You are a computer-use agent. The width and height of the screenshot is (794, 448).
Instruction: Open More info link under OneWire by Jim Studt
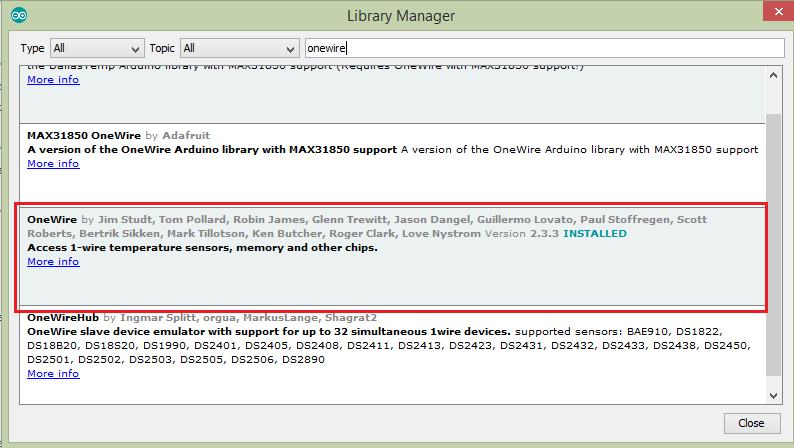tap(53, 262)
